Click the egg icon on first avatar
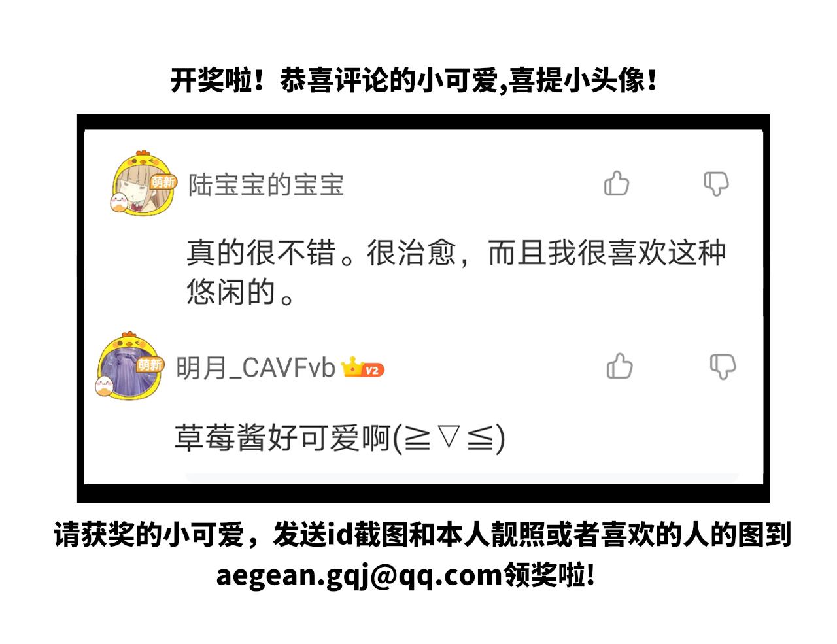 point(119,202)
